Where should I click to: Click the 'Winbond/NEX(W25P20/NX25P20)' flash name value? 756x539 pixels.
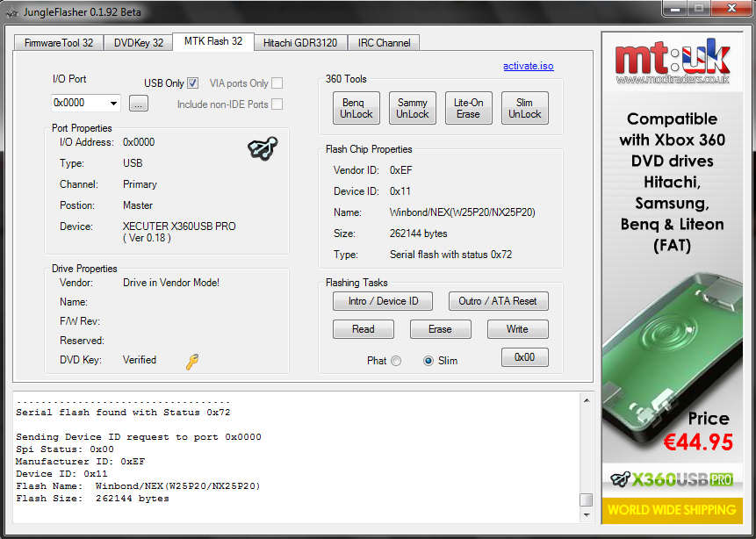coord(462,212)
